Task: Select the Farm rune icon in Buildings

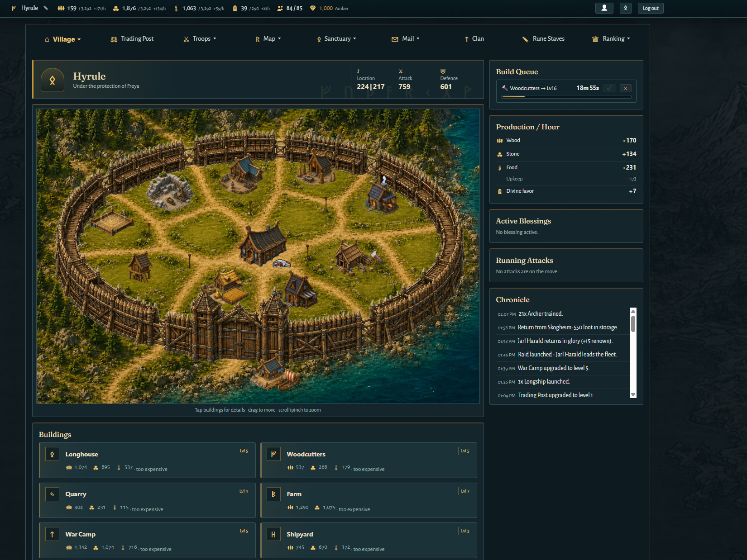Action: pyautogui.click(x=273, y=494)
